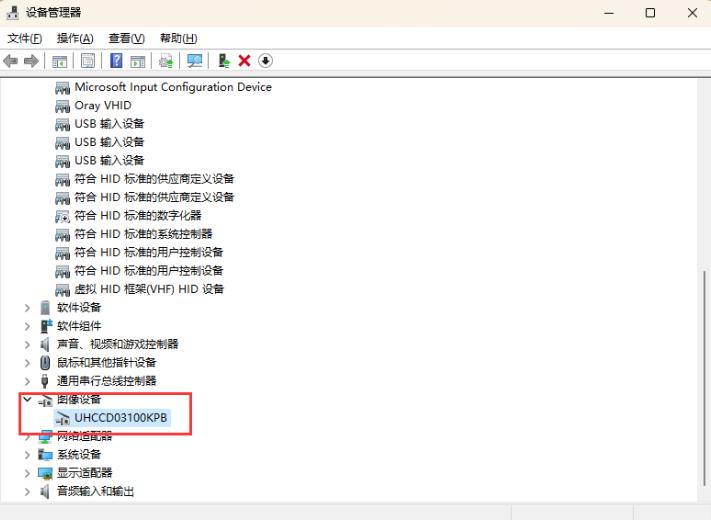Screen dimensions: 711x520
Task: Click the down-arrow disable device icon
Action: [x=265, y=61]
